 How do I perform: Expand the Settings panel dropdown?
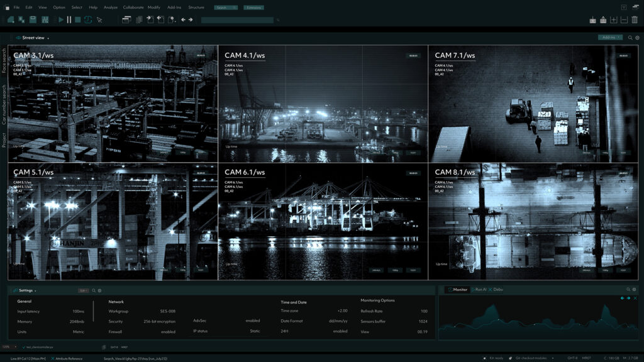[x=36, y=291]
